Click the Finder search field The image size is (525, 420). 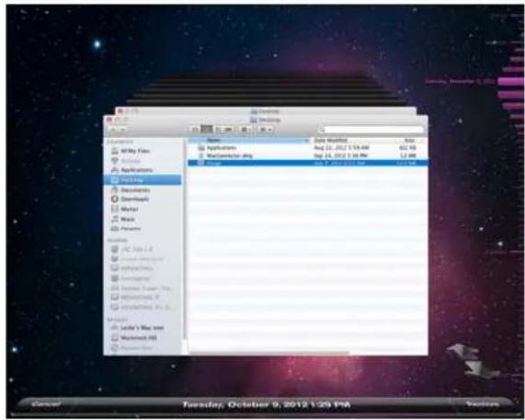(371, 130)
